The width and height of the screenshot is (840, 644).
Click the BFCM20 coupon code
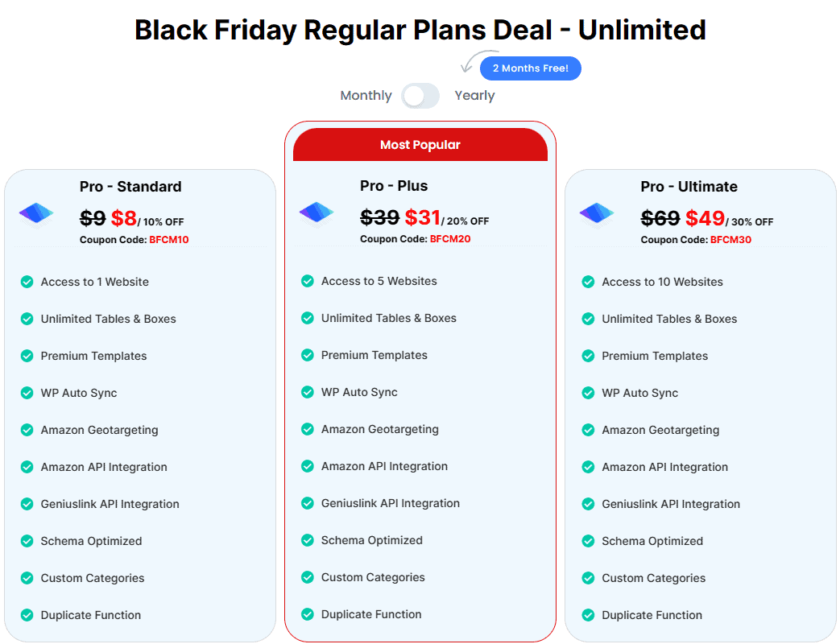[450, 239]
